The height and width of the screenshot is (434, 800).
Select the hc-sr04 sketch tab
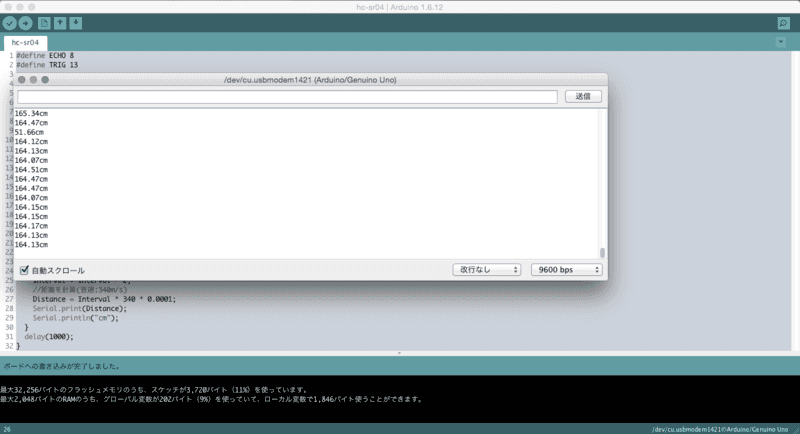27,43
